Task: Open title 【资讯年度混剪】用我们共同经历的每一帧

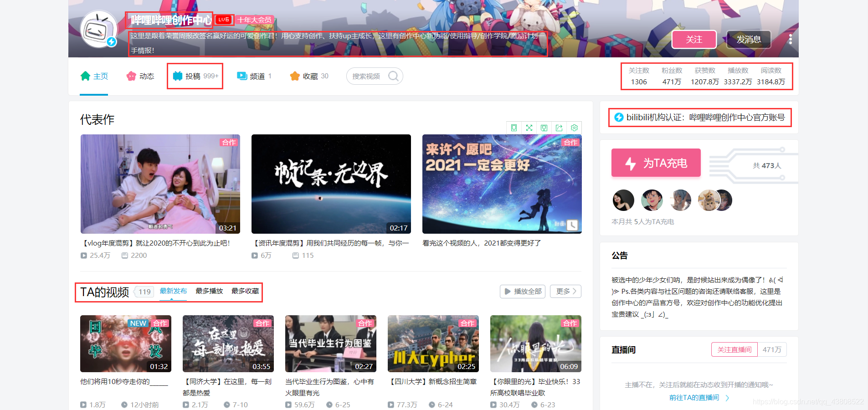Action: point(330,243)
